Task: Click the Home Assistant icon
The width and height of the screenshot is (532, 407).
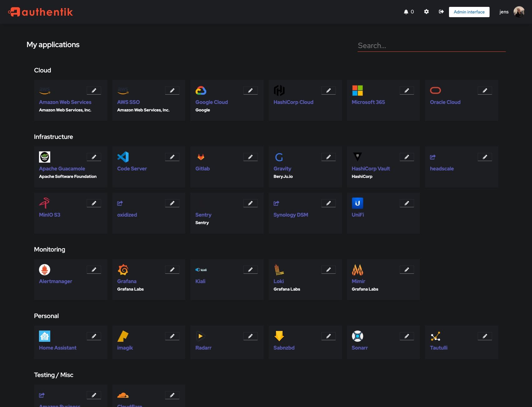Action: coord(45,336)
